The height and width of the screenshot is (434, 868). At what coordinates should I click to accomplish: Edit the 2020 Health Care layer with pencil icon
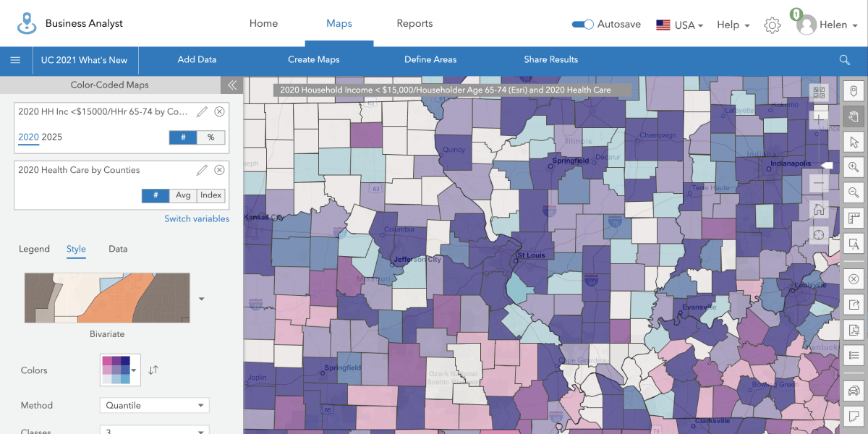203,169
